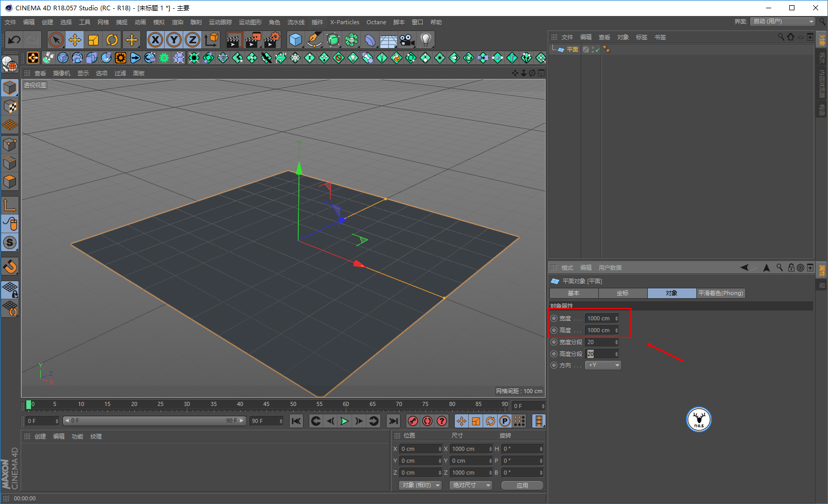This screenshot has height=504, width=828.
Task: Select the Scale tool
Action: click(93, 40)
